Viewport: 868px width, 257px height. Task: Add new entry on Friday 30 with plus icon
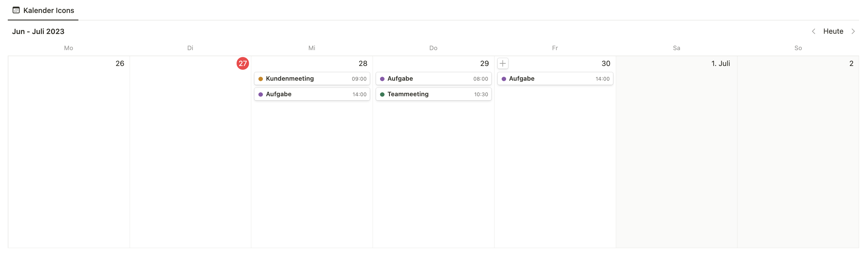point(503,63)
